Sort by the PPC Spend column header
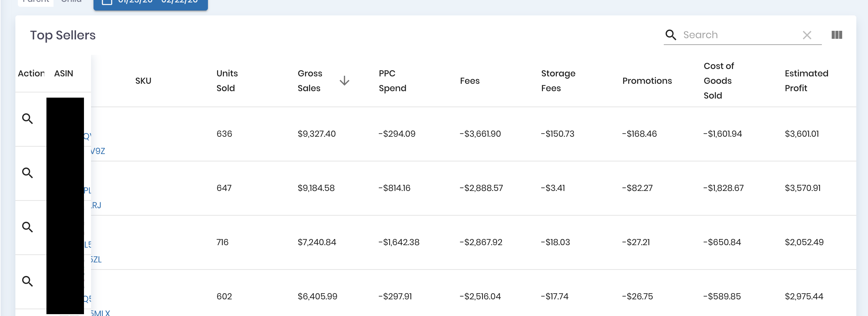The image size is (868, 316). point(392,81)
